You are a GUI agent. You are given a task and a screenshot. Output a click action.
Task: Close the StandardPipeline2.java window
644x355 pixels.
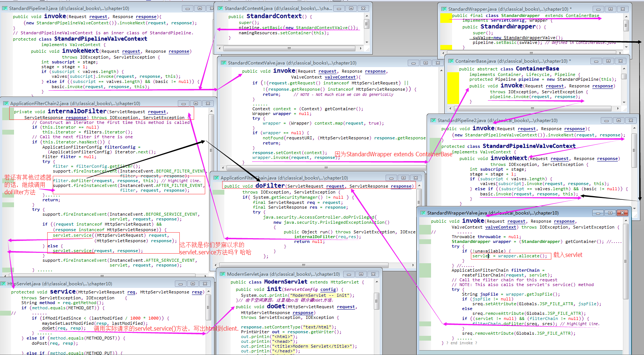click(631, 120)
